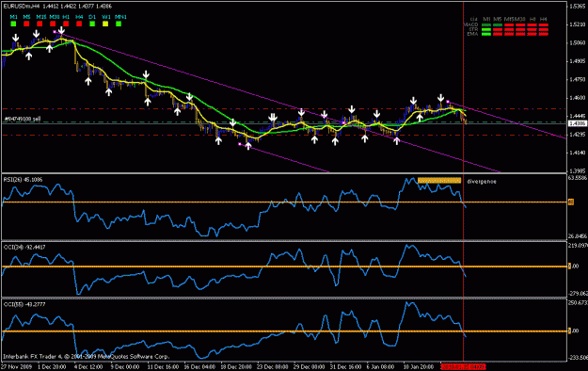The width and height of the screenshot is (588, 371).
Task: Click the EURUSDm,H4 chart title text
Action: (22, 7)
